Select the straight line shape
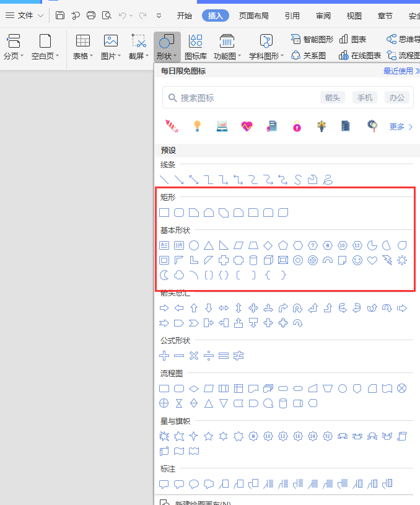 164,180
